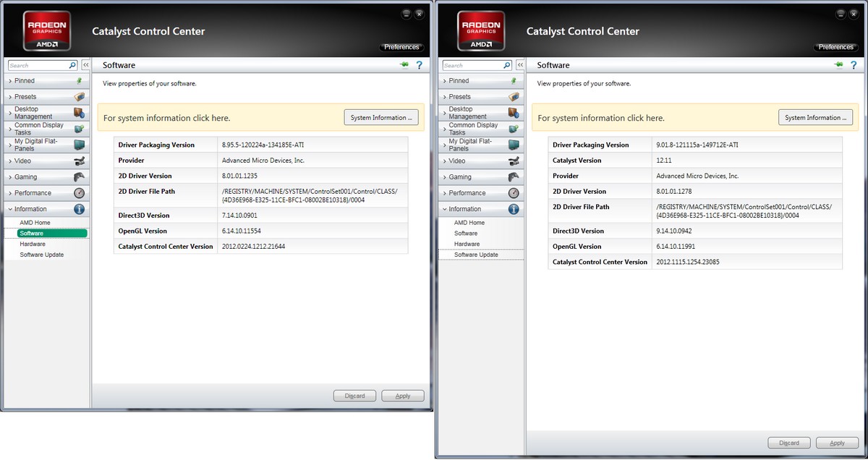Click the green pin page icon, right window
This screenshot has height=460, width=868.
838,65
